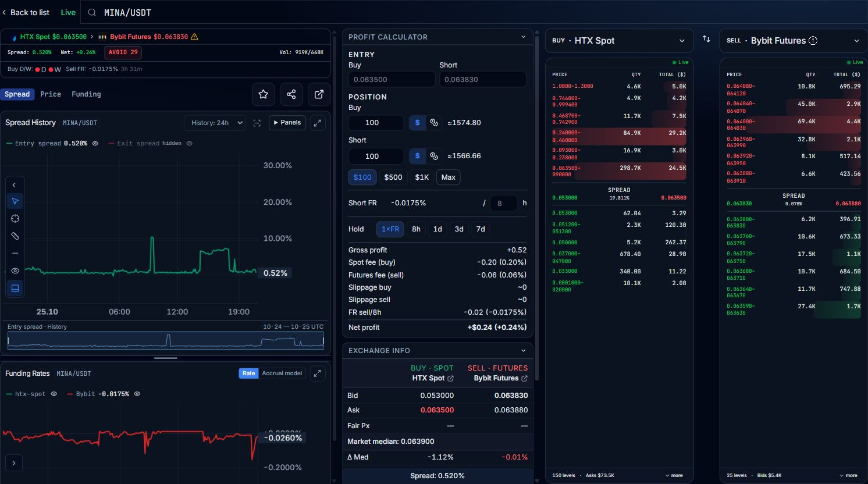Open HTX Spot external link in Exchange Info
The image size is (868, 484).
pos(450,379)
